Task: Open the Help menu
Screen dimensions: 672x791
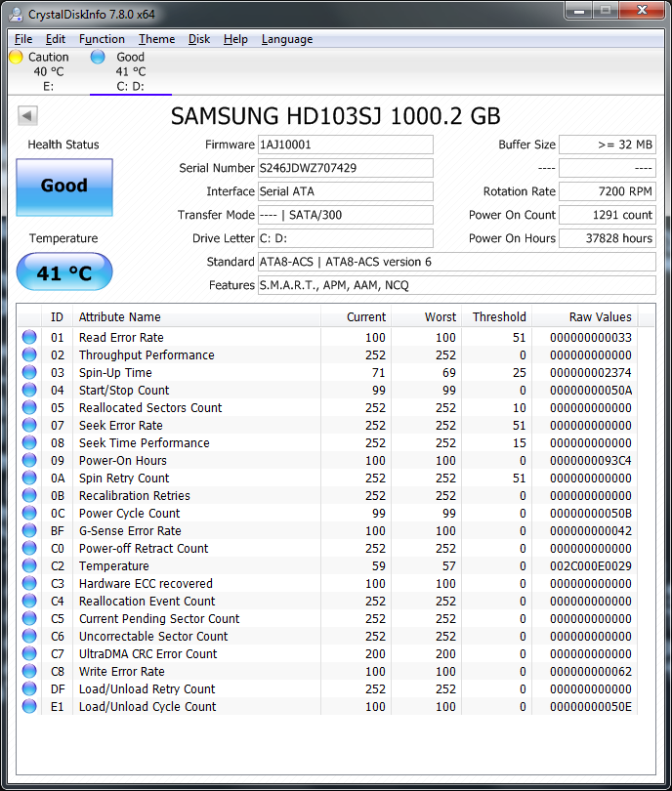Action: coord(235,39)
